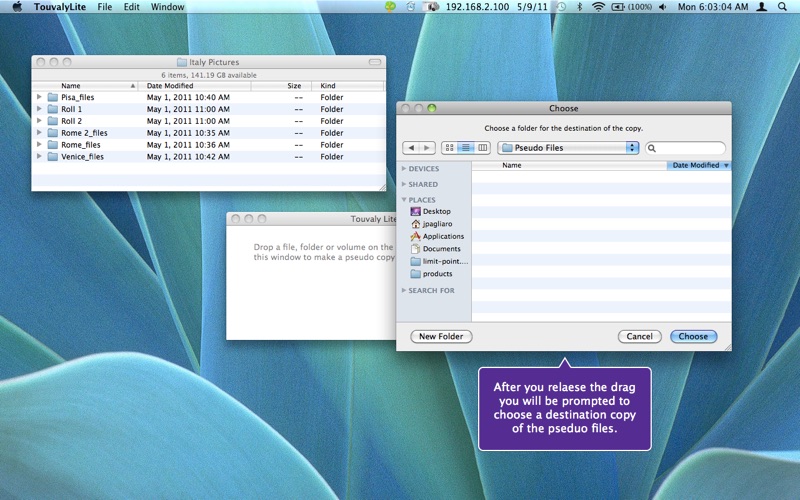Select the Rome_files folder icon
This screenshot has height=500, width=800.
(x=53, y=144)
